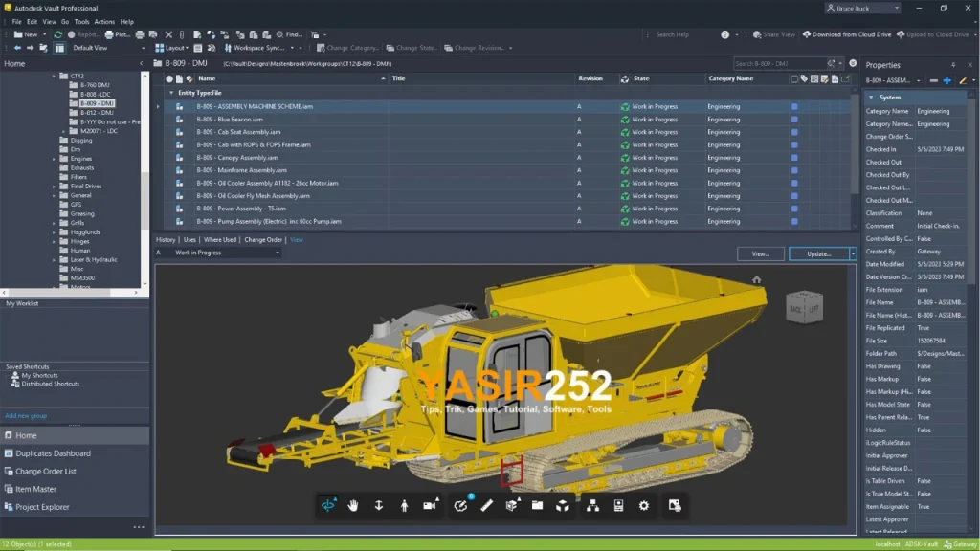This screenshot has height=551, width=980.
Task: Click the Refresh icon in the toolbar
Action: 58,35
